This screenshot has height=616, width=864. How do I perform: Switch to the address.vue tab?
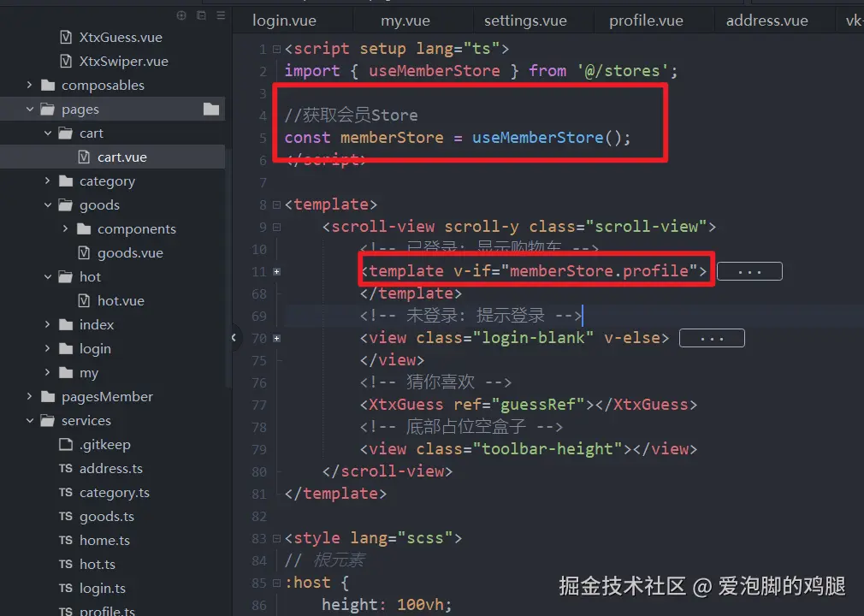pos(767,21)
